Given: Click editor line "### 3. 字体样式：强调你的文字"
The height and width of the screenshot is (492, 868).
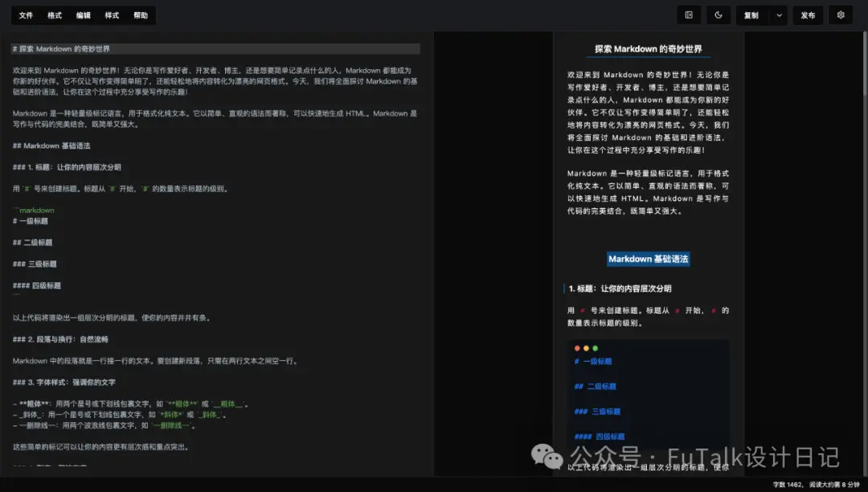Looking at the screenshot, I should coord(64,383).
